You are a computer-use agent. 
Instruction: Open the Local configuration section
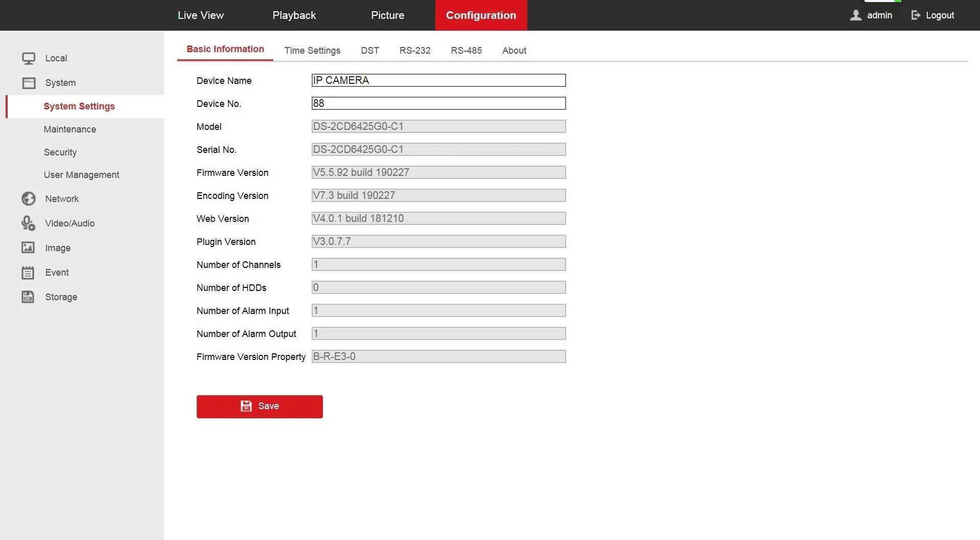[56, 58]
